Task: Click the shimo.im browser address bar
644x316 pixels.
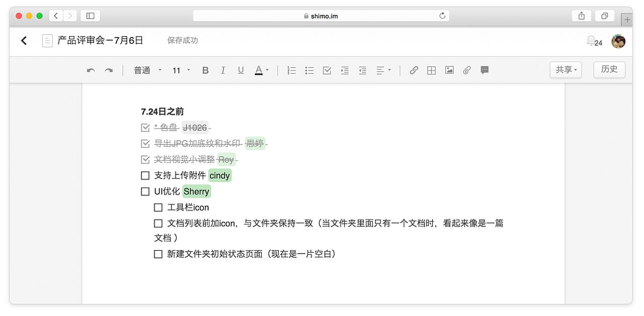Action: pos(321,16)
